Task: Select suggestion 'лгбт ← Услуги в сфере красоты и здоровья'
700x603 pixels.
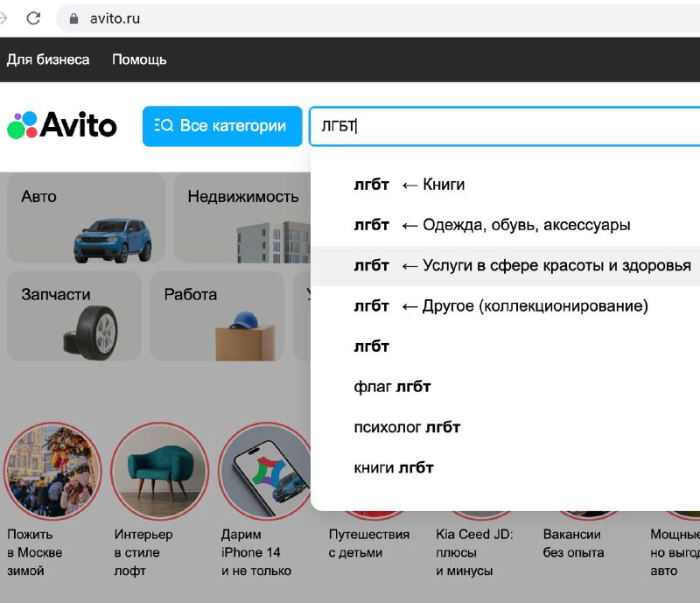Action: [505, 265]
